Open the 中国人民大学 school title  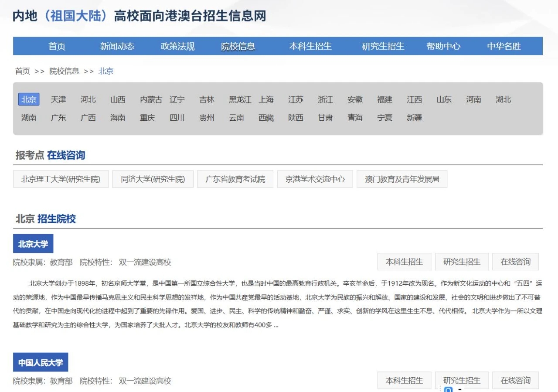pyautogui.click(x=41, y=362)
